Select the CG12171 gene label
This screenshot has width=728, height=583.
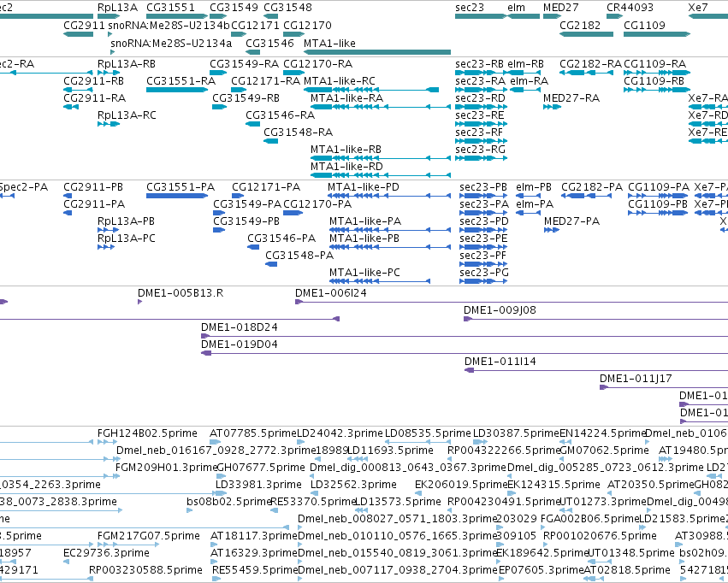coord(256,25)
